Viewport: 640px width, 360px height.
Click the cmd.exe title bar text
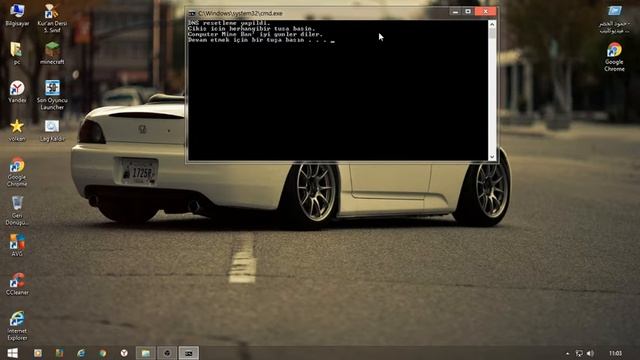coord(240,13)
